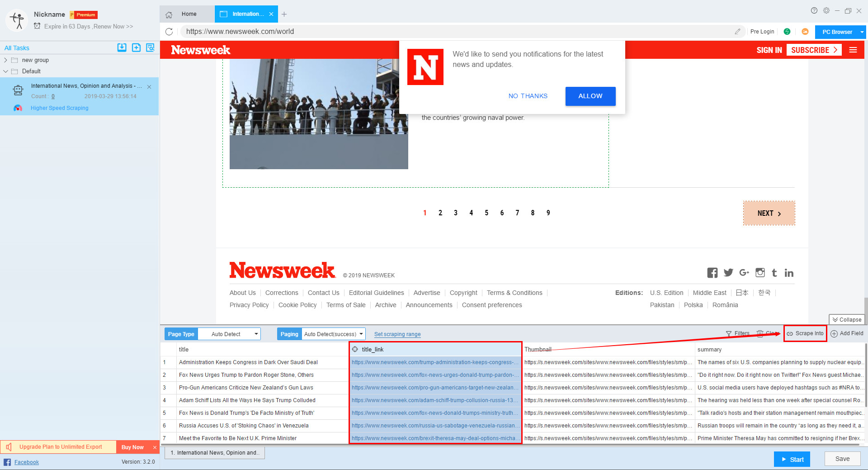Click the new task plus icon
Viewport: 868px width, 470px height.
[136, 47]
